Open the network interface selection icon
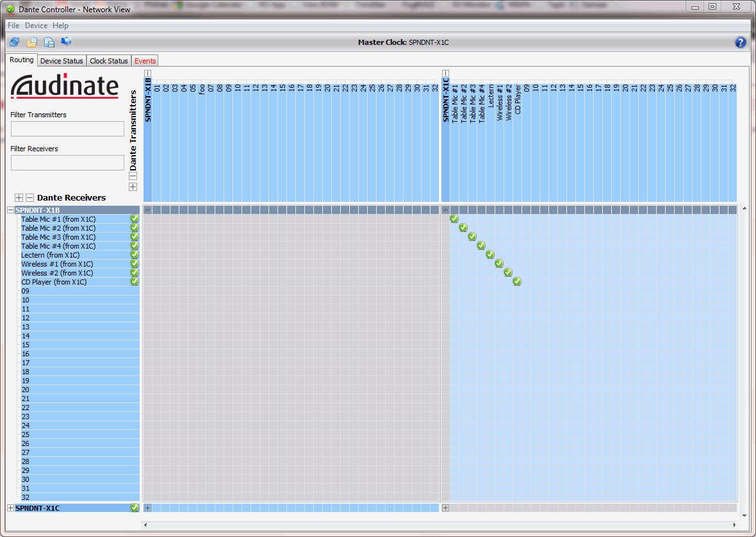Image resolution: width=756 pixels, height=537 pixels. (x=66, y=42)
